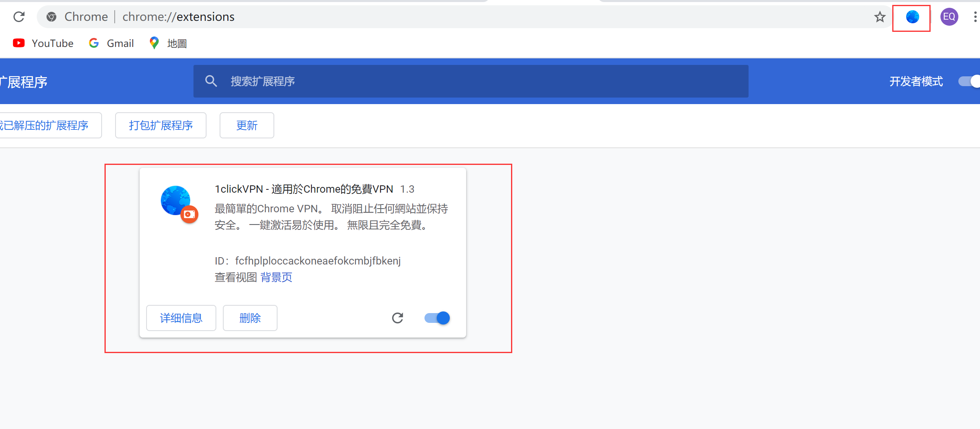
Task: Disable the 1clickVPN extension toggle
Action: pos(437,318)
